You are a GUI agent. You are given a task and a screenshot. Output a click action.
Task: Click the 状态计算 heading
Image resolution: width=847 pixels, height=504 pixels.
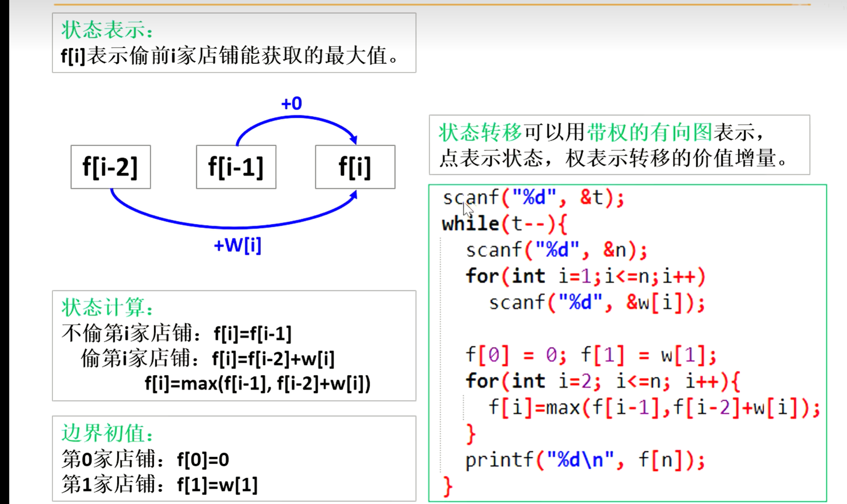tap(108, 307)
